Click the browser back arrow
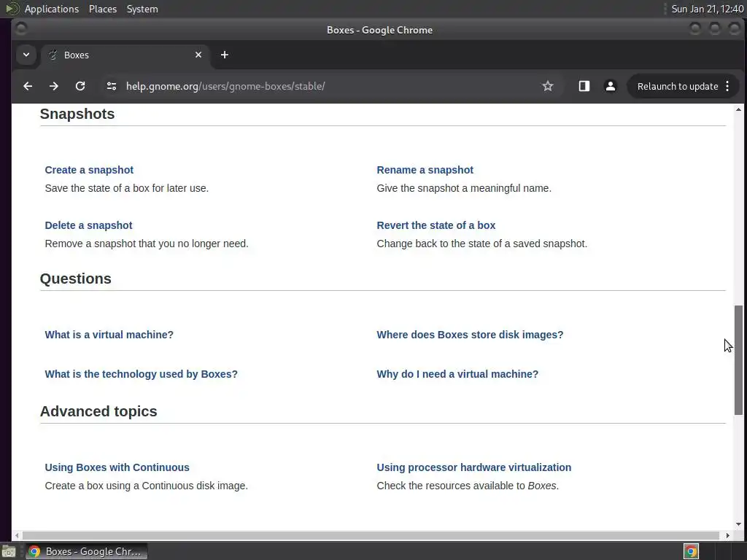 (x=28, y=86)
